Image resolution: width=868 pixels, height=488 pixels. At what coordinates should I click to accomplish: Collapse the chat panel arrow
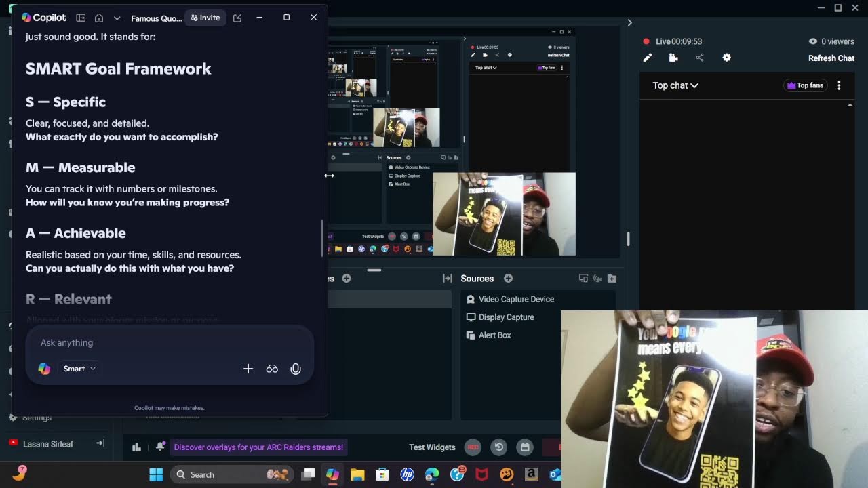pyautogui.click(x=629, y=23)
